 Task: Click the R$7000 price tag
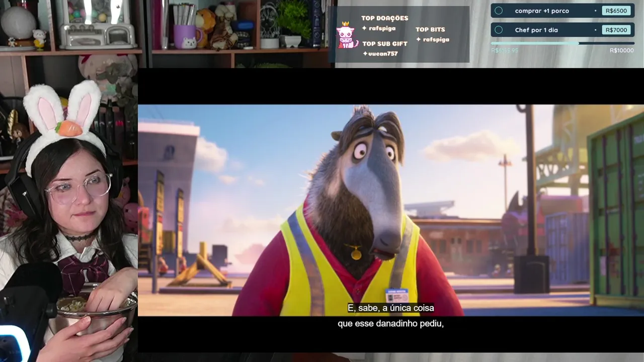pyautogui.click(x=616, y=30)
